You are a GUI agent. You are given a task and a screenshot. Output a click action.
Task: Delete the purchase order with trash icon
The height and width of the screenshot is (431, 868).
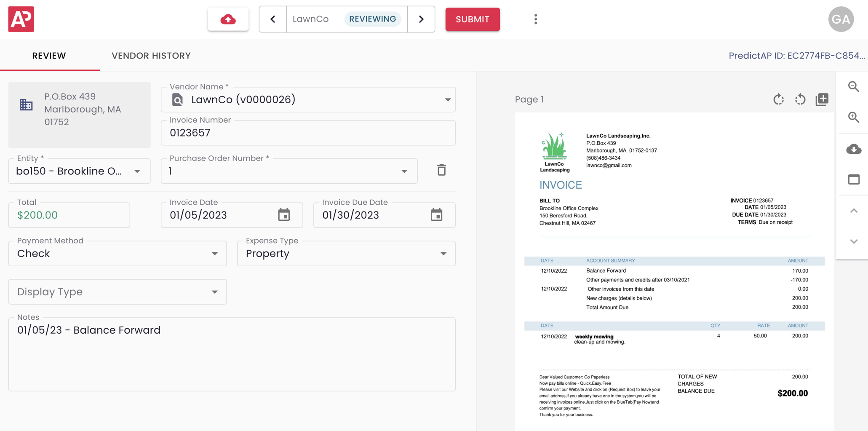click(441, 170)
